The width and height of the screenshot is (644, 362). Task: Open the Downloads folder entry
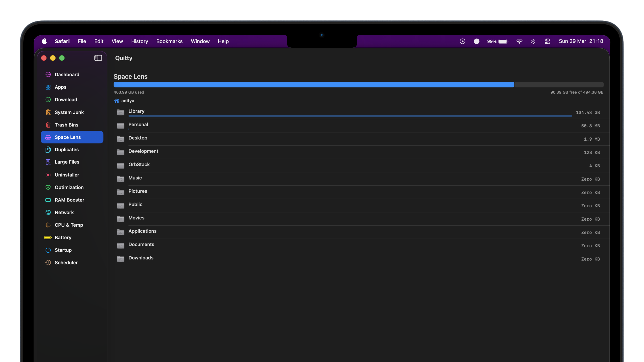pyautogui.click(x=141, y=258)
